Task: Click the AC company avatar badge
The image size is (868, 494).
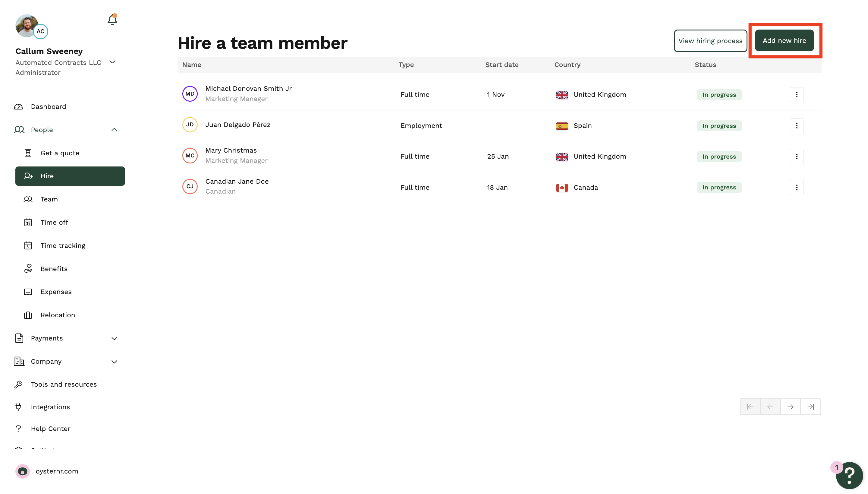Action: pyautogui.click(x=40, y=31)
